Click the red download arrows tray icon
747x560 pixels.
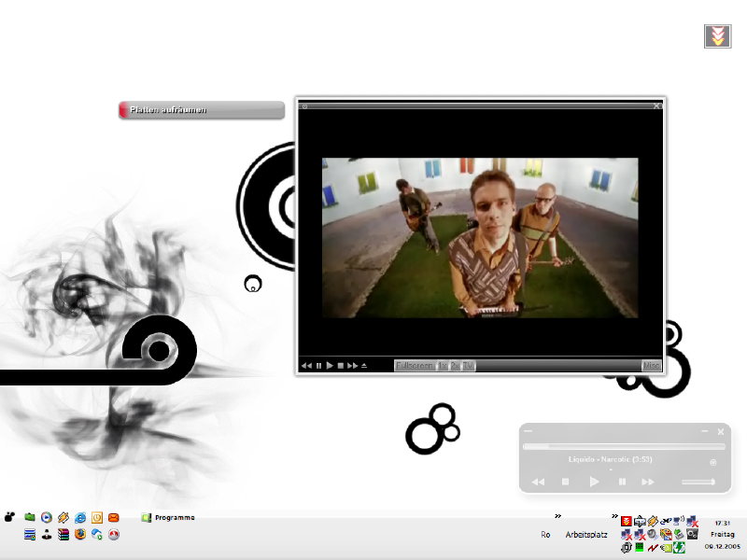(x=627, y=521)
